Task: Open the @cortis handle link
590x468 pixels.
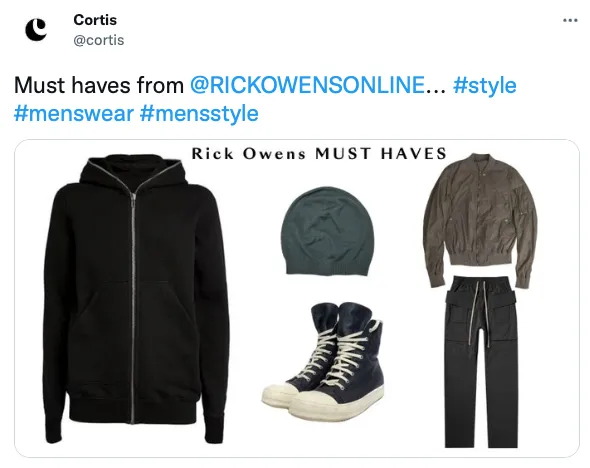Action: tap(99, 40)
